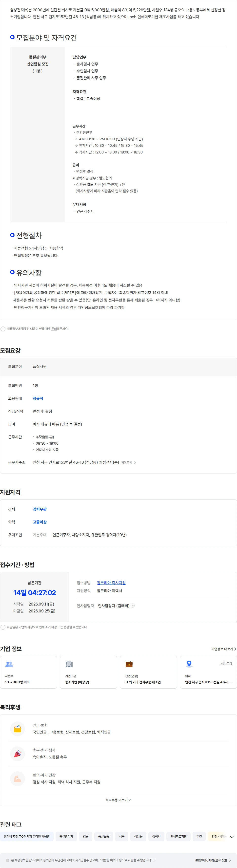Click the 경력무관 experience text
The image size is (237, 868).
40,509
